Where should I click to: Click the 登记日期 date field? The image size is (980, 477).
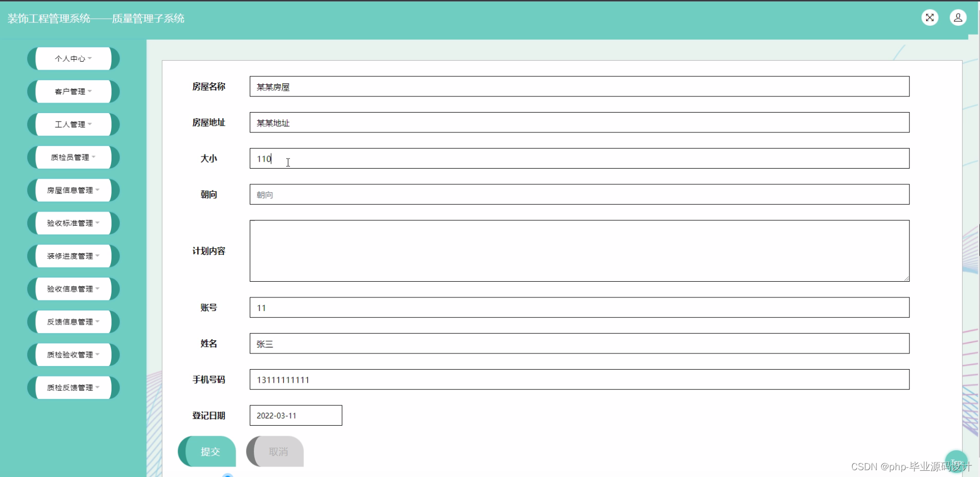coord(295,415)
